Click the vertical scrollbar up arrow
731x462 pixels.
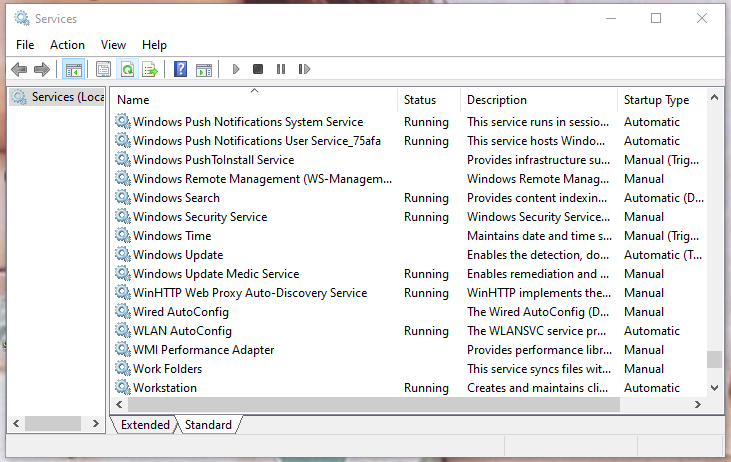point(714,97)
